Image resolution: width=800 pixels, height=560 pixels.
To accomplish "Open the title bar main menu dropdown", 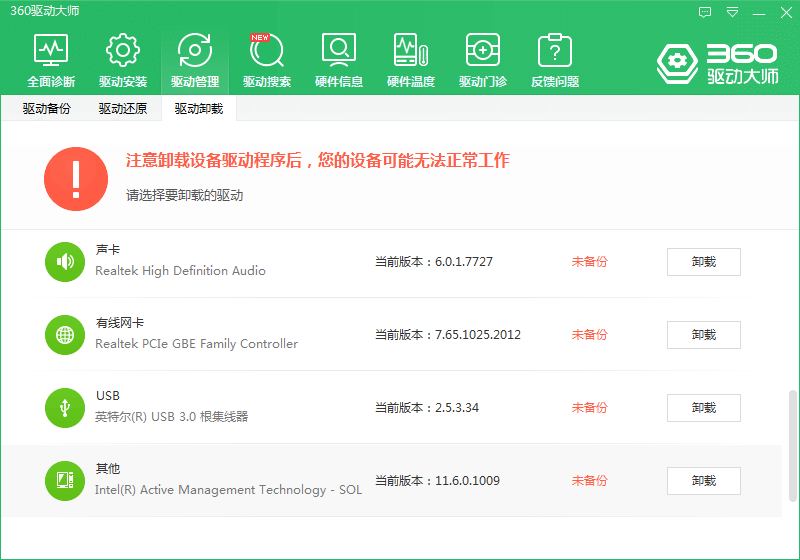I will (x=733, y=12).
